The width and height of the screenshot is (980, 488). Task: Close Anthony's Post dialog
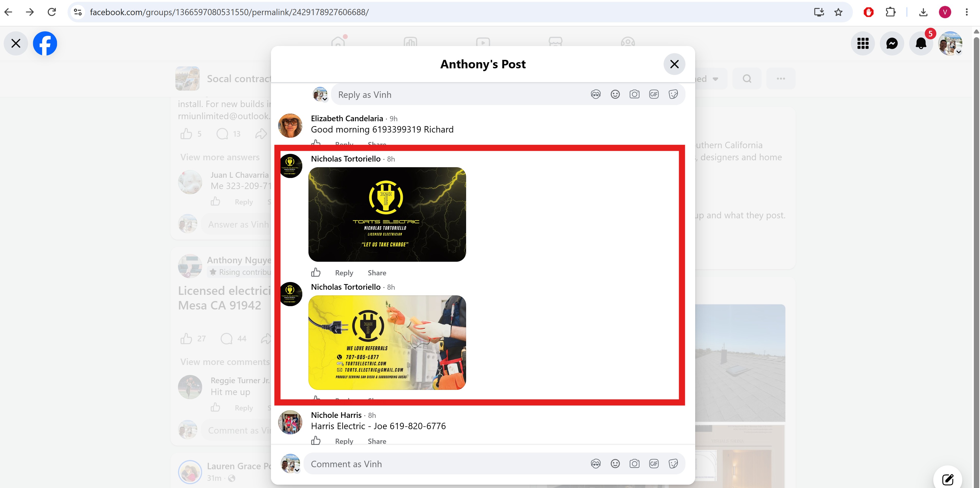click(674, 64)
